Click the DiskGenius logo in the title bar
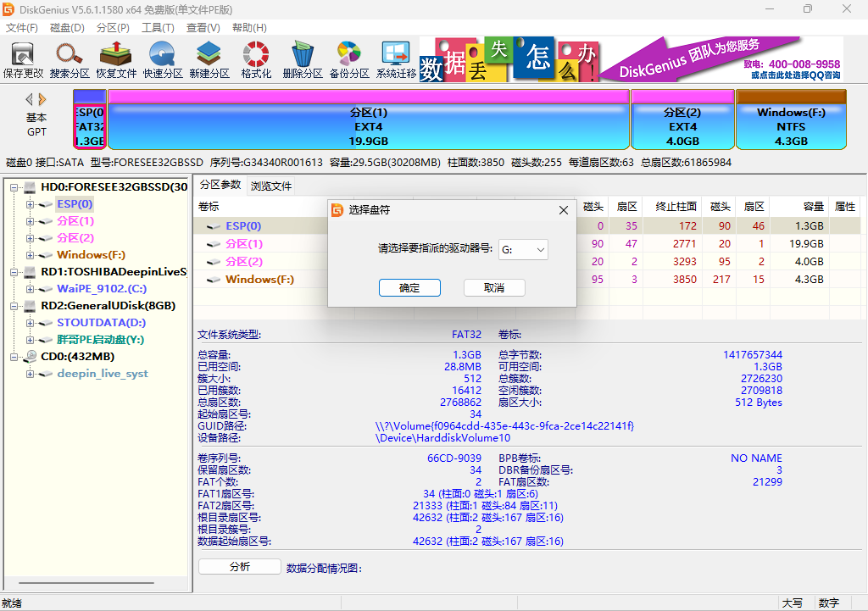Image resolution: width=868 pixels, height=611 pixels. pyautogui.click(x=8, y=9)
